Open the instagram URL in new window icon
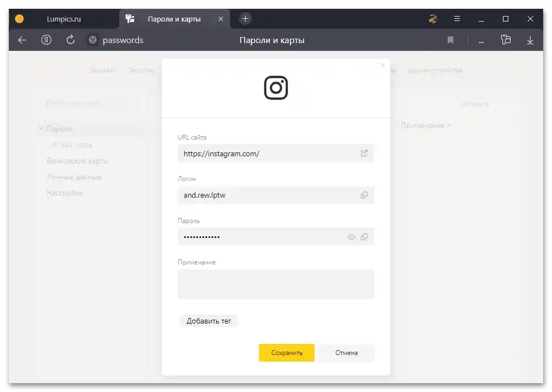 coord(364,153)
